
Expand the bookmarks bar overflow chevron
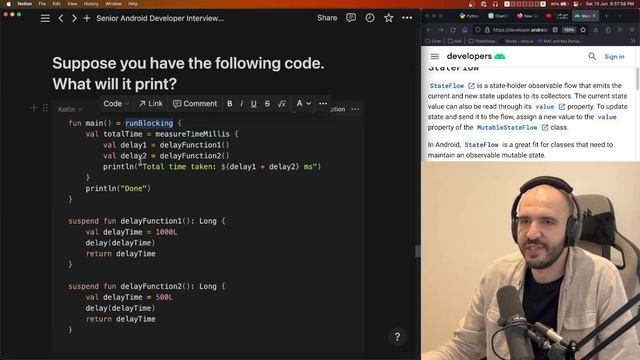633,41
